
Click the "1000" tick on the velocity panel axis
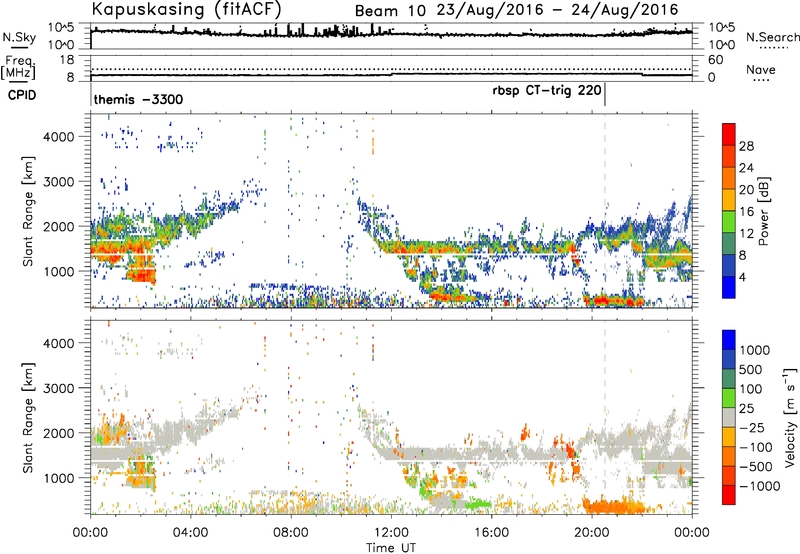59,478
